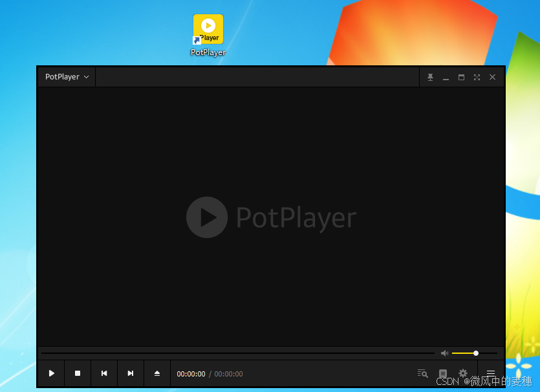Open the chapter/bookmark document icon
This screenshot has height=392, width=540.
click(x=443, y=373)
